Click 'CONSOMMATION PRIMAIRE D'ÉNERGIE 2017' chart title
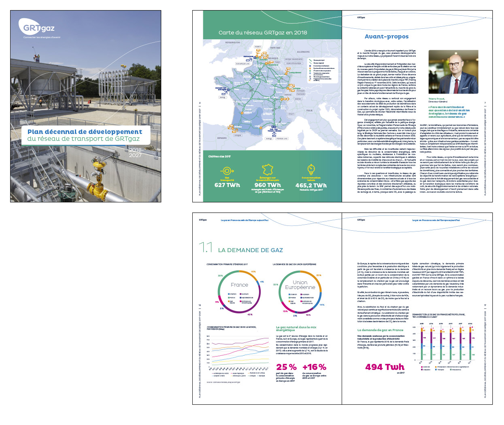Screen dimensions: 504x425 [227, 264]
